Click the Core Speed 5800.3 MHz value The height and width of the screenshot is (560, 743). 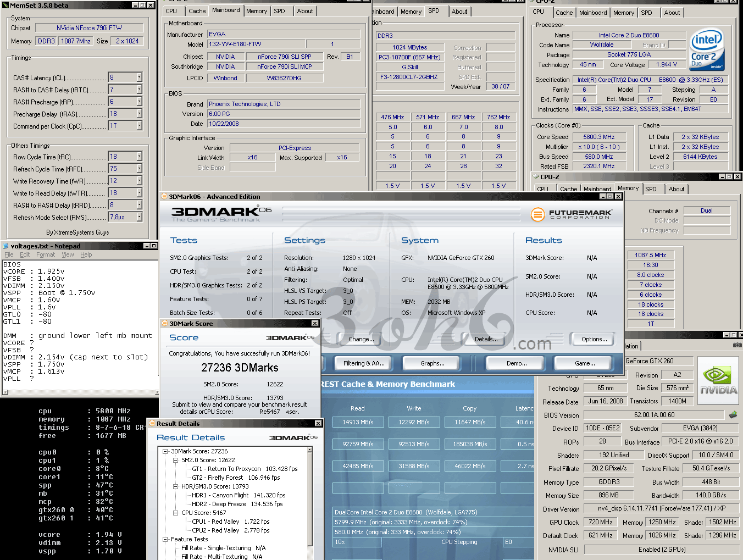point(599,137)
